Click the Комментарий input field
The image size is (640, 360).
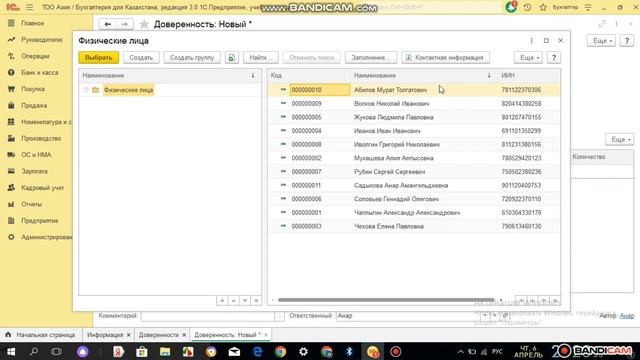[208, 316]
